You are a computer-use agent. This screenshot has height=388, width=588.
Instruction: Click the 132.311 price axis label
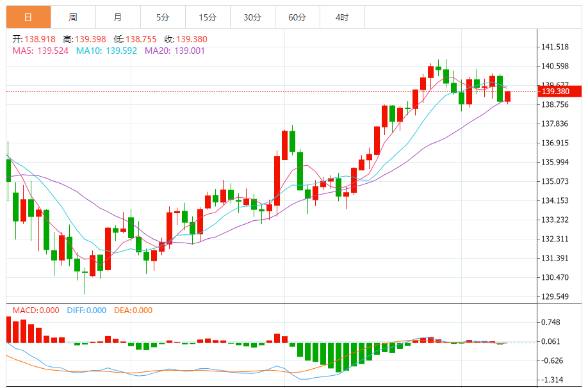555,239
